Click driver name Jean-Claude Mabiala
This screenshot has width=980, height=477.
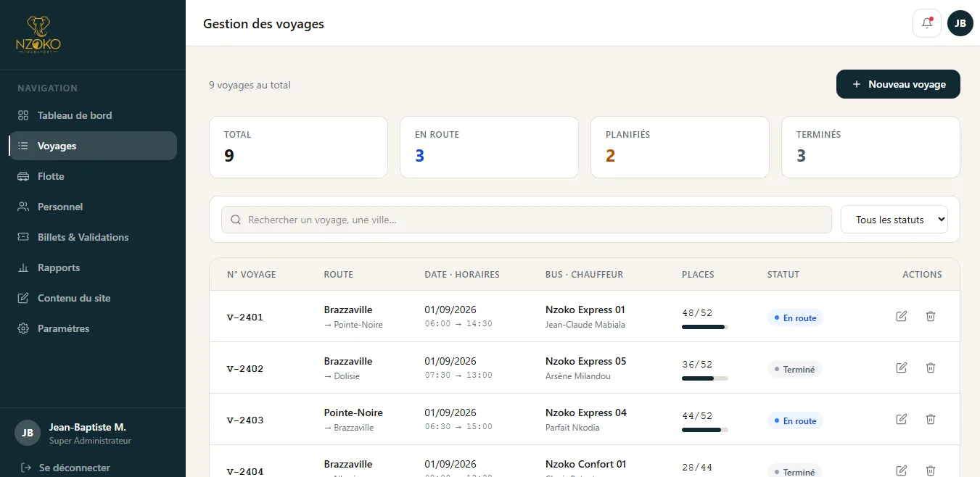pos(585,325)
